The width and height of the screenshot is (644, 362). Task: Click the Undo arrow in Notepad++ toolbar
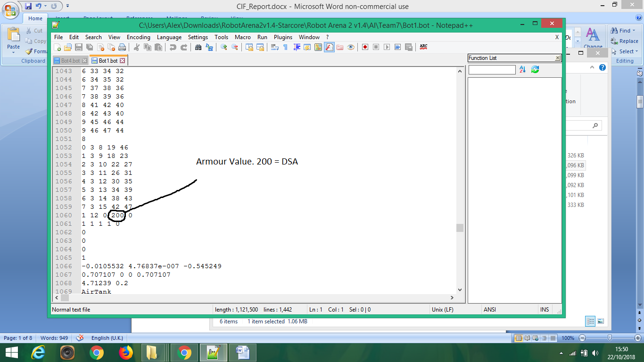[x=173, y=47]
